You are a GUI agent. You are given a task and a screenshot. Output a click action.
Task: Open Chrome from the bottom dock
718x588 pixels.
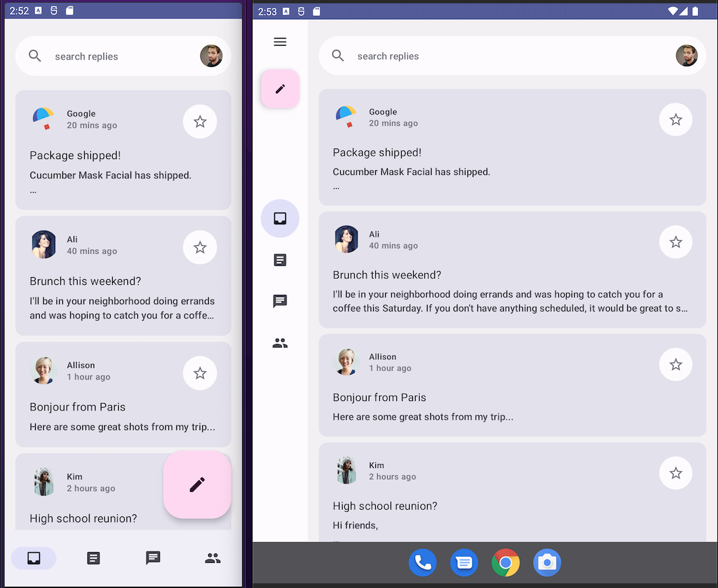505,563
